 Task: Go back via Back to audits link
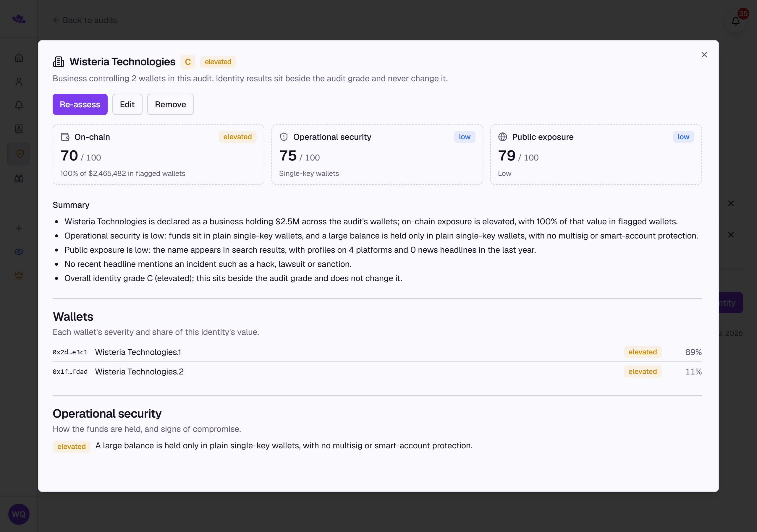[x=85, y=20]
